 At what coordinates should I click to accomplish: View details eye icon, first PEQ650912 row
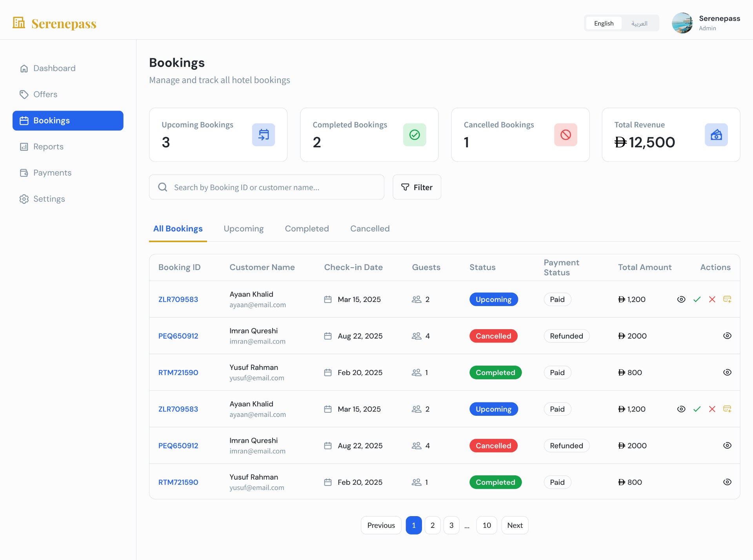pos(727,336)
